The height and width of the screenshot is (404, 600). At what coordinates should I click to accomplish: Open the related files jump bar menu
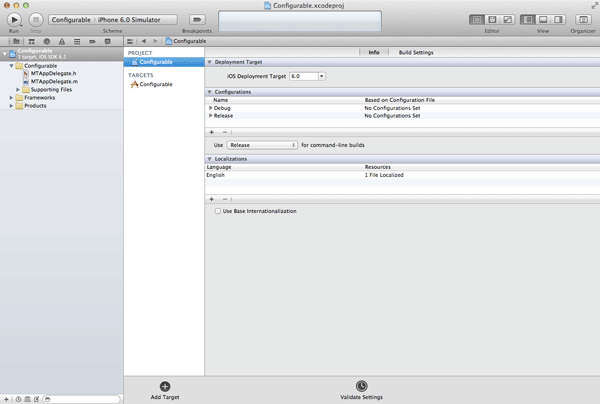pyautogui.click(x=130, y=41)
